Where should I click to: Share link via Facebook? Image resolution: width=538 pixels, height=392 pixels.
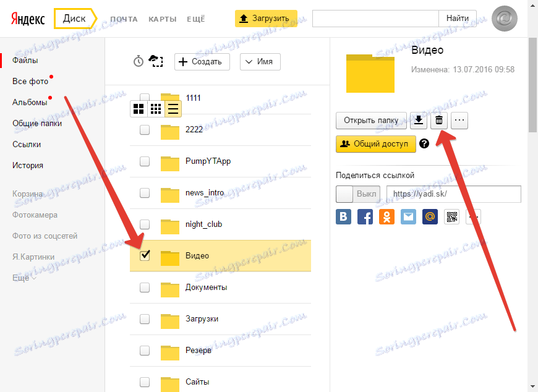pyautogui.click(x=365, y=217)
